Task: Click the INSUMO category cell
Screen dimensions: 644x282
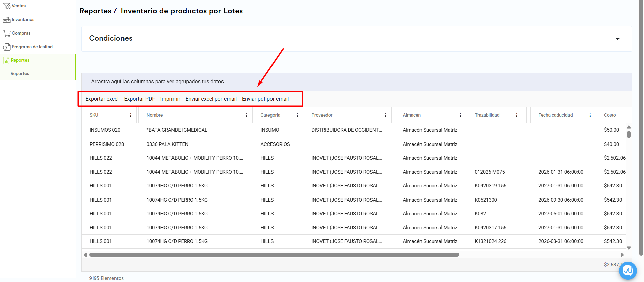Action: pos(269,130)
